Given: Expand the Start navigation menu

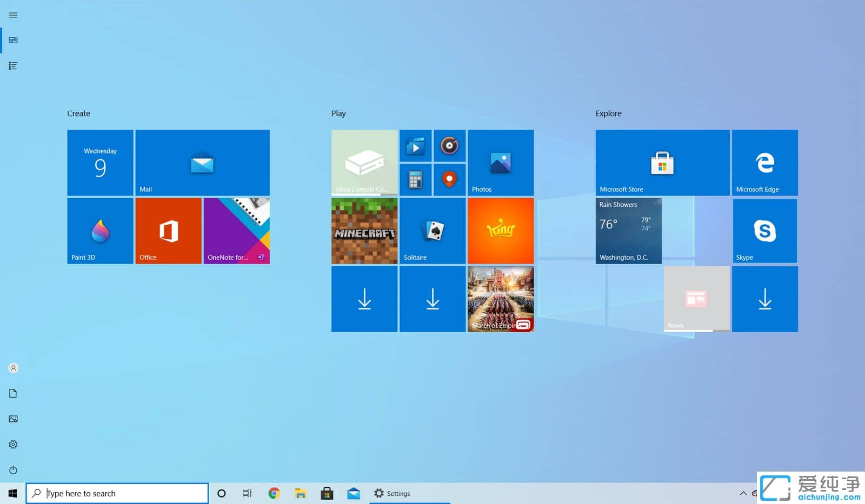Looking at the screenshot, I should click(13, 15).
